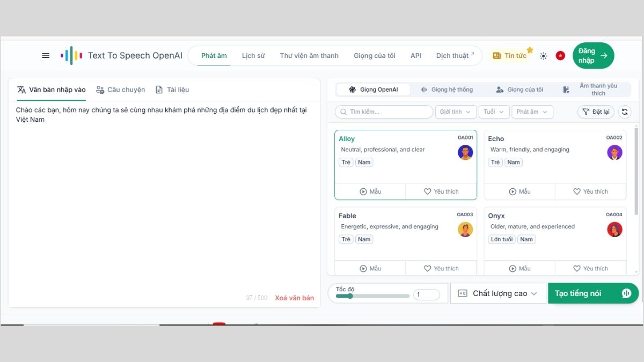Switch to the Tài liệu tab

(x=172, y=90)
